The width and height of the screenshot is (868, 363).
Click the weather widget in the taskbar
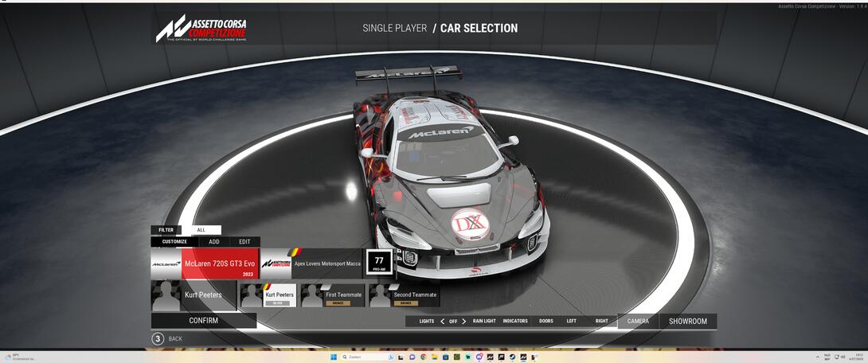pos(19,357)
